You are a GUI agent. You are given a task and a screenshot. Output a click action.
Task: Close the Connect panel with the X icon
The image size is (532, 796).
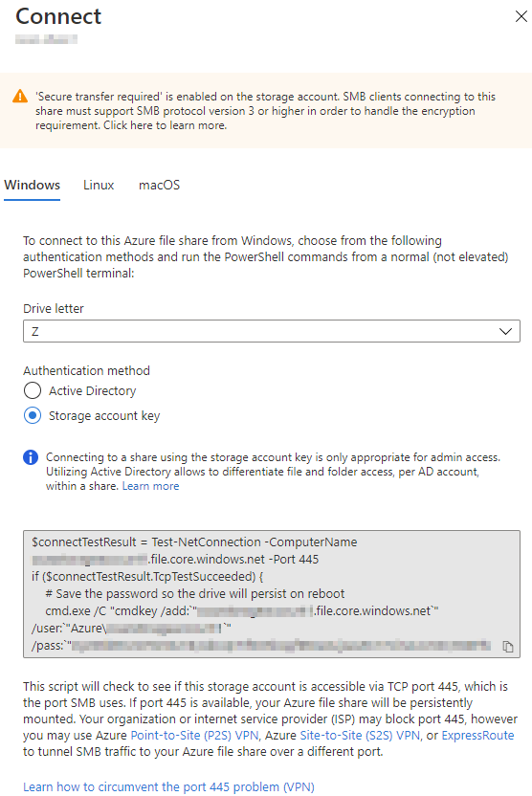(521, 16)
